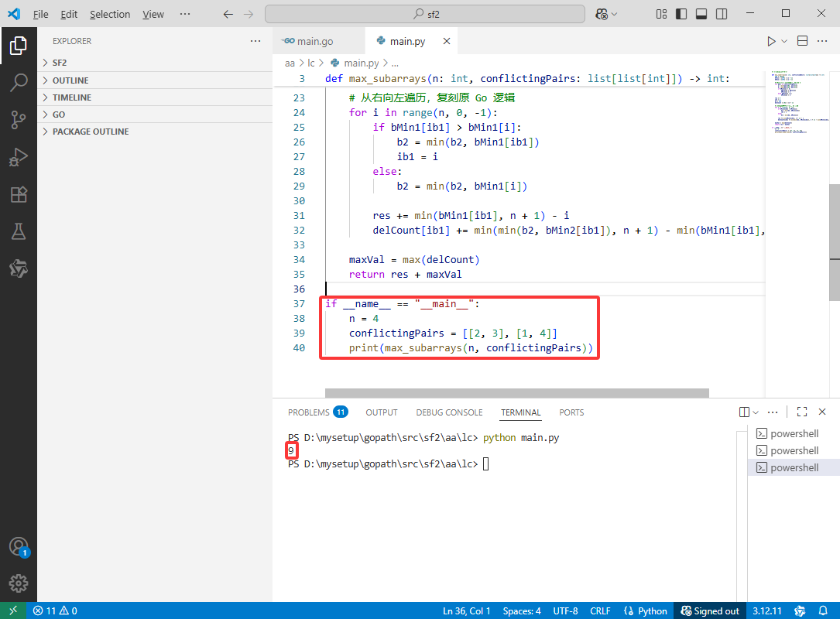Open the Copilot icon in title bar

(x=602, y=14)
